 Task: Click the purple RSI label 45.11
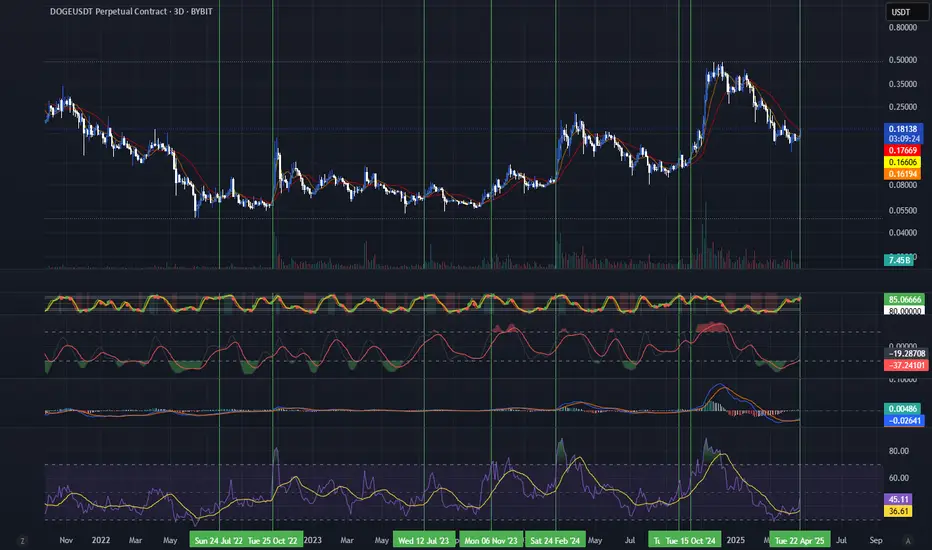pyautogui.click(x=898, y=499)
